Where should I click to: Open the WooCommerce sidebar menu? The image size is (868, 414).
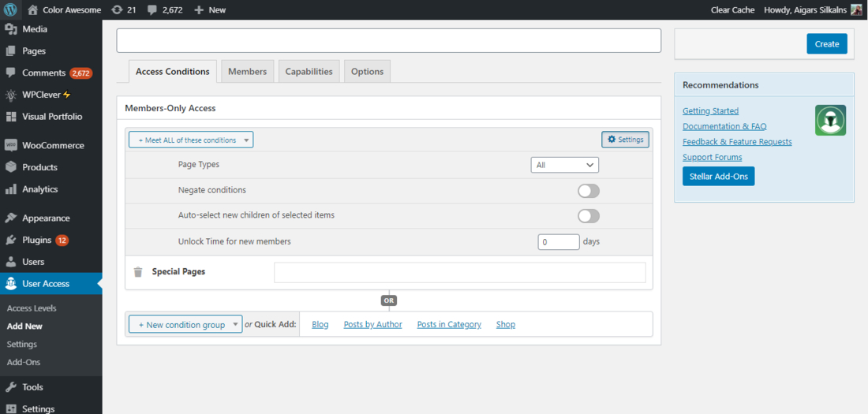point(51,146)
